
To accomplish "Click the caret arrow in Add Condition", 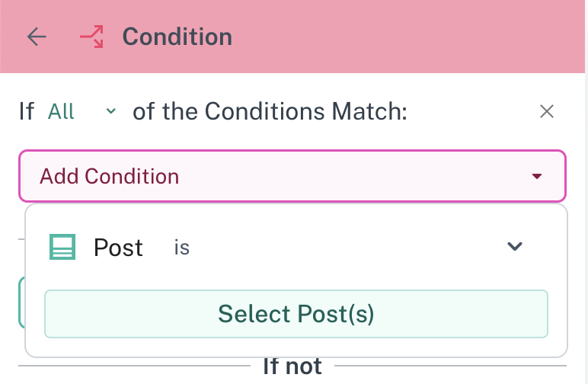I will click(537, 177).
